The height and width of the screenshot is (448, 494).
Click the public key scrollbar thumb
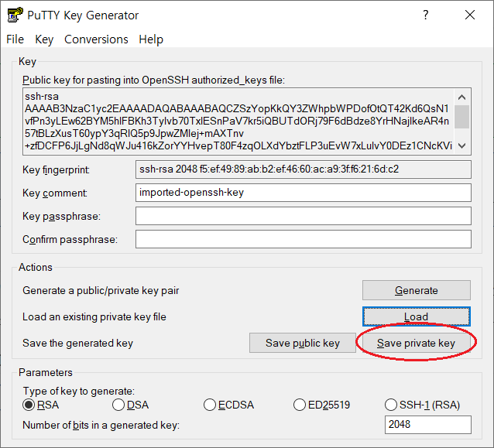click(x=461, y=117)
